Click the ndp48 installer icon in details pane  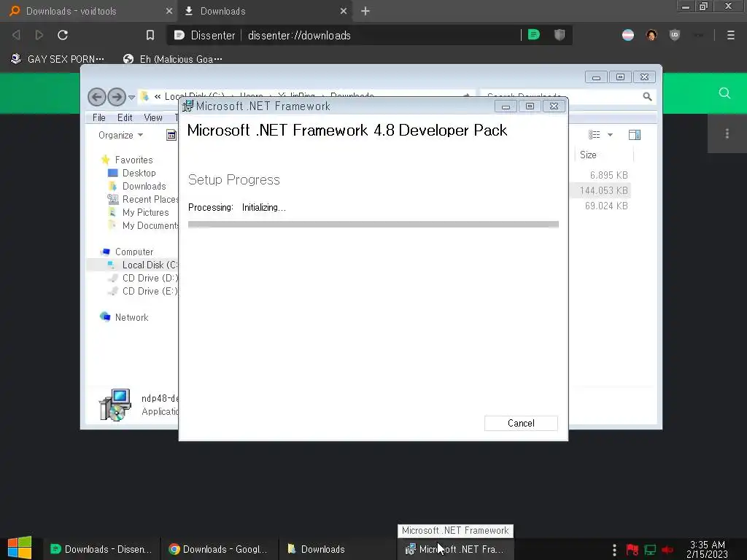pos(115,405)
